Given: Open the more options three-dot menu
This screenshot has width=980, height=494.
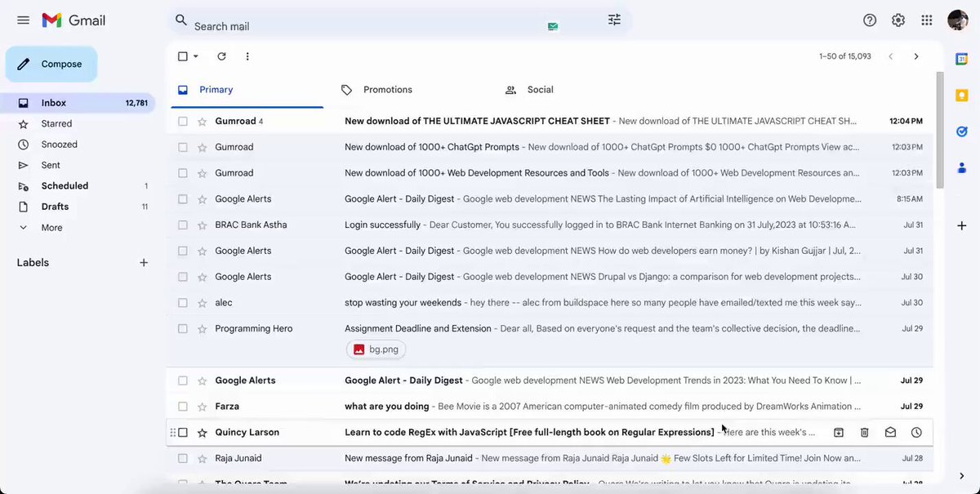Looking at the screenshot, I should tap(247, 56).
